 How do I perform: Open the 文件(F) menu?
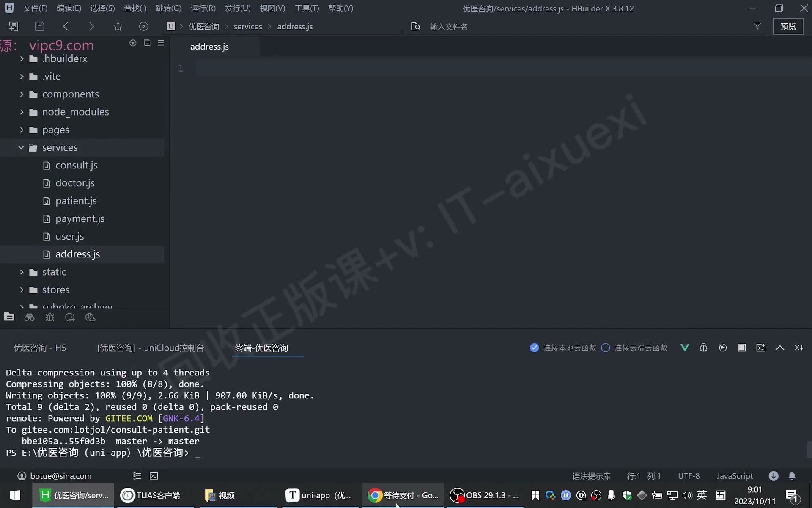[x=35, y=8]
